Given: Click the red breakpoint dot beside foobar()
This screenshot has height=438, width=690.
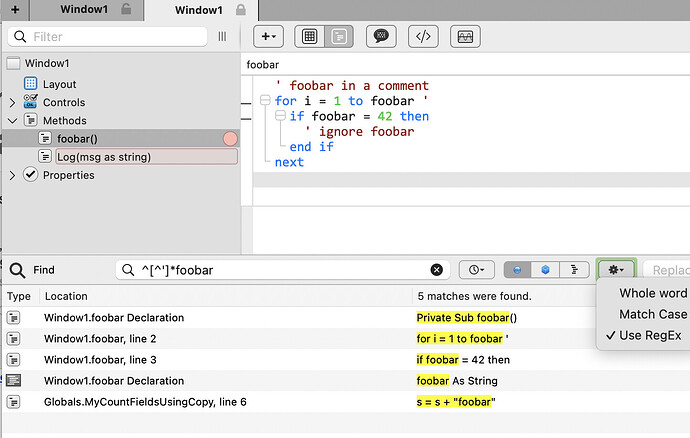Looking at the screenshot, I should pos(230,138).
